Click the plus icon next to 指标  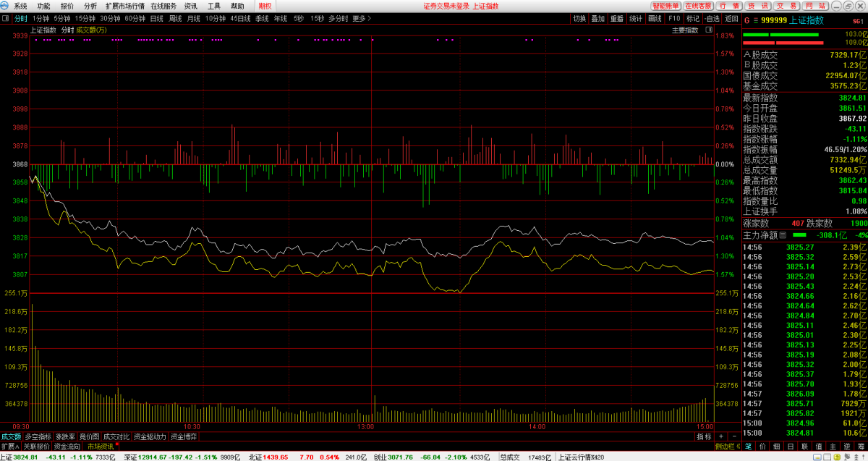pyautogui.click(x=721, y=436)
